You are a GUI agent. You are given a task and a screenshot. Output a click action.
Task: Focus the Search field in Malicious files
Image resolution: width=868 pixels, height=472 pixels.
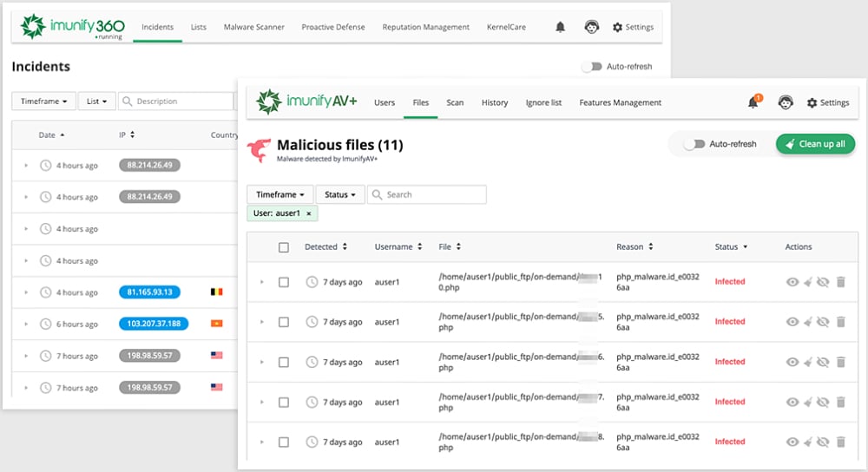pos(427,194)
